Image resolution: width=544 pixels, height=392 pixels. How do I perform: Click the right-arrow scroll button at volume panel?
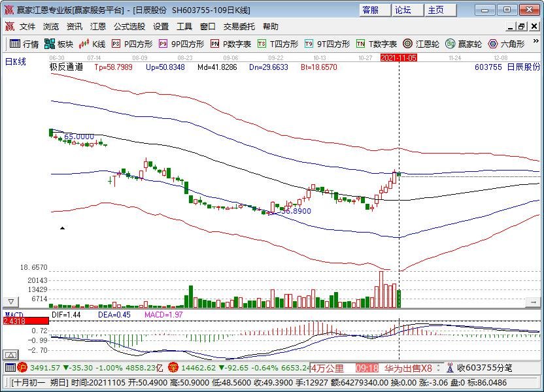coord(532,302)
